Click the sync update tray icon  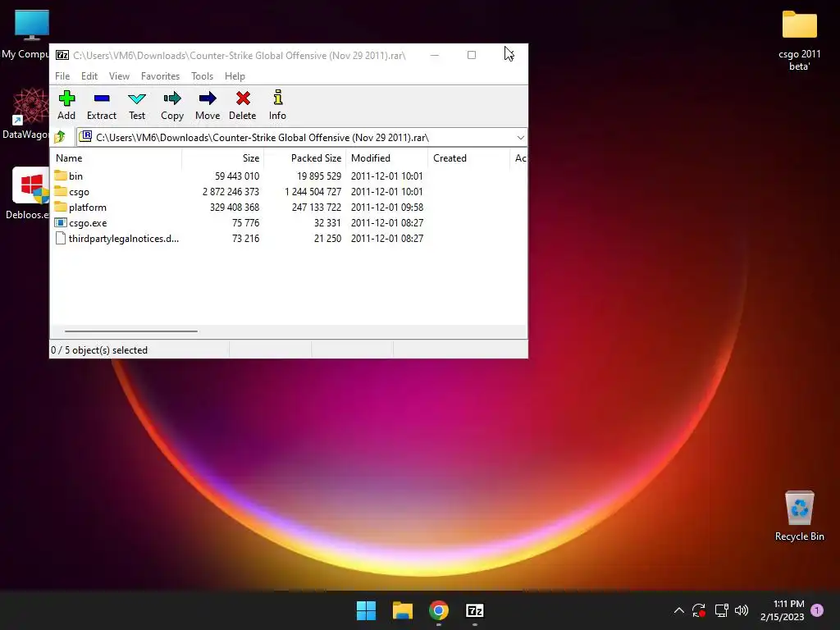699,610
